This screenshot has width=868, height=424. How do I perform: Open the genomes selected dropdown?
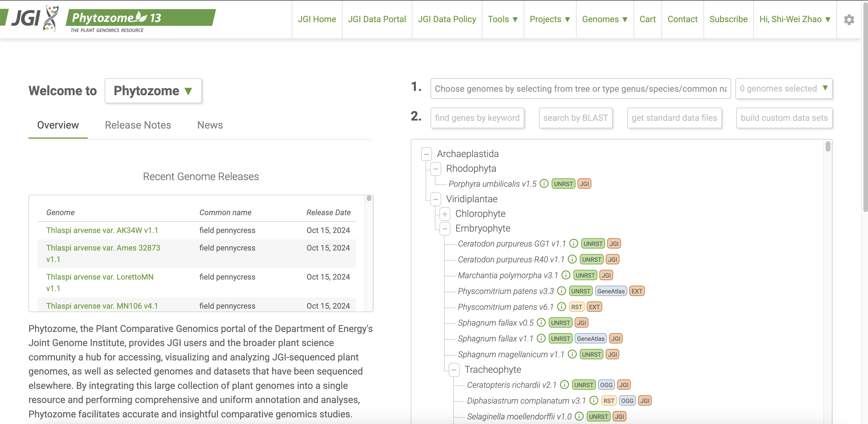(783, 89)
